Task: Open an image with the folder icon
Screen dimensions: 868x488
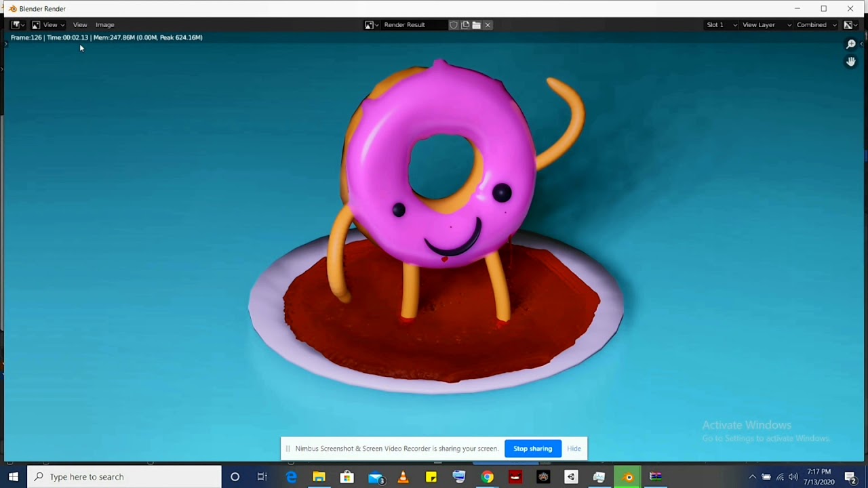Action: coord(477,25)
